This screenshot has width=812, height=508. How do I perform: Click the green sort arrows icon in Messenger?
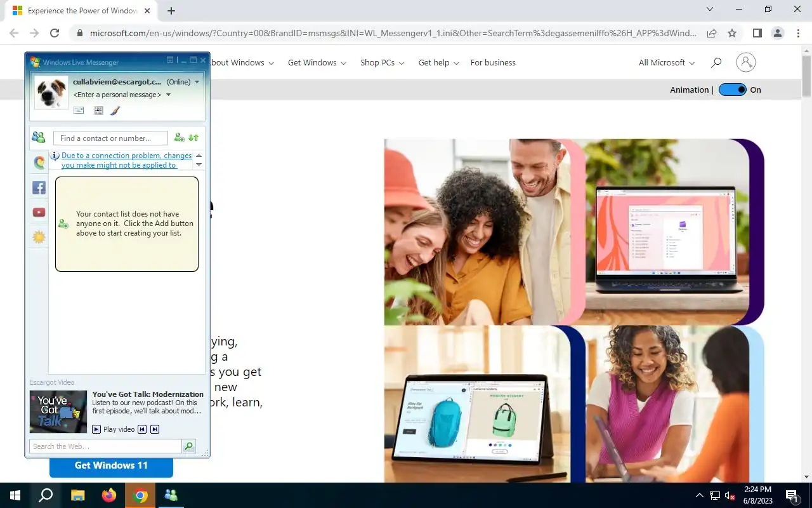pos(193,138)
